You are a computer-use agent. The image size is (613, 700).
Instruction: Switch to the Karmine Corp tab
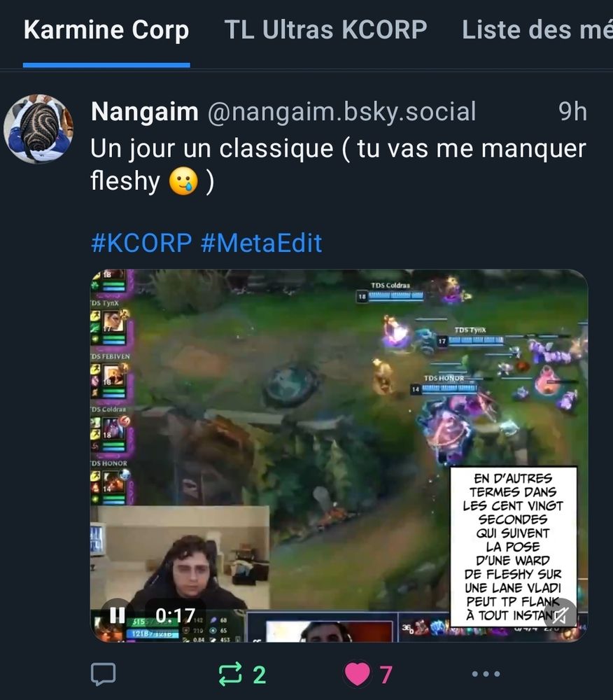pyautogui.click(x=106, y=30)
